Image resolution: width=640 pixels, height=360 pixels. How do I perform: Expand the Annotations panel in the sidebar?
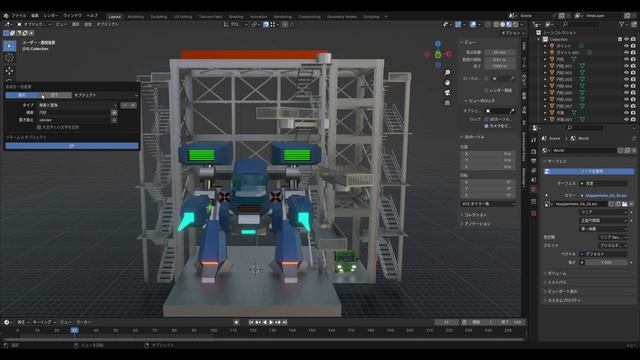click(477, 224)
